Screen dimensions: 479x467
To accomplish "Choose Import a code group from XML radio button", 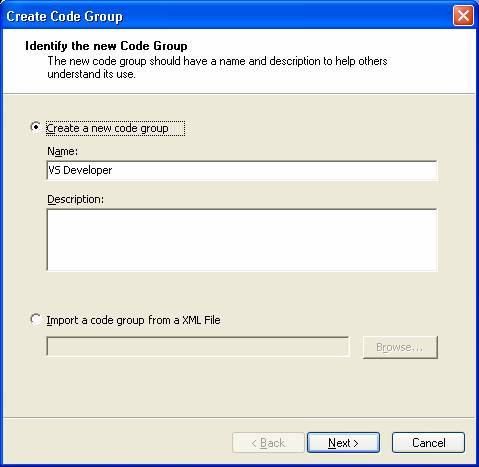I will tap(35, 319).
